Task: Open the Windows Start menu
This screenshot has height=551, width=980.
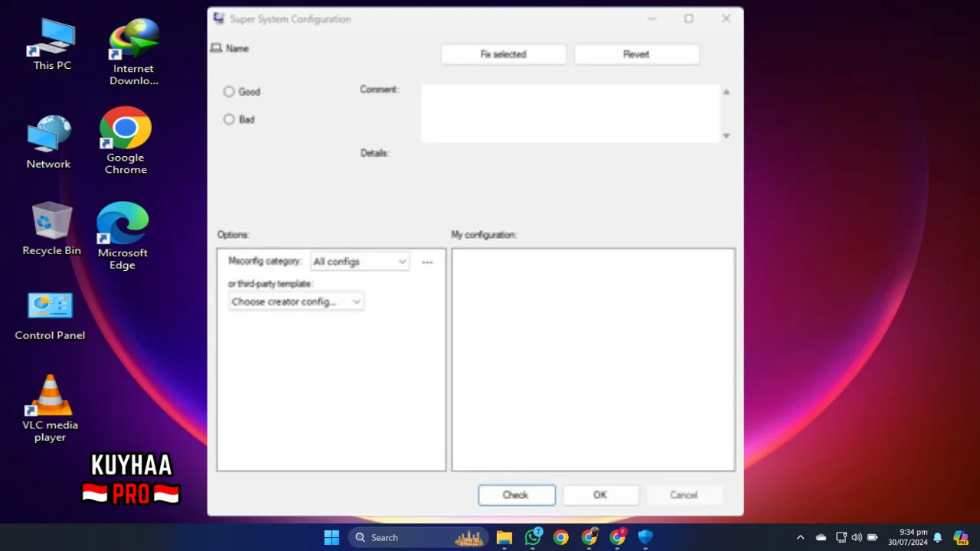Action: (x=332, y=537)
